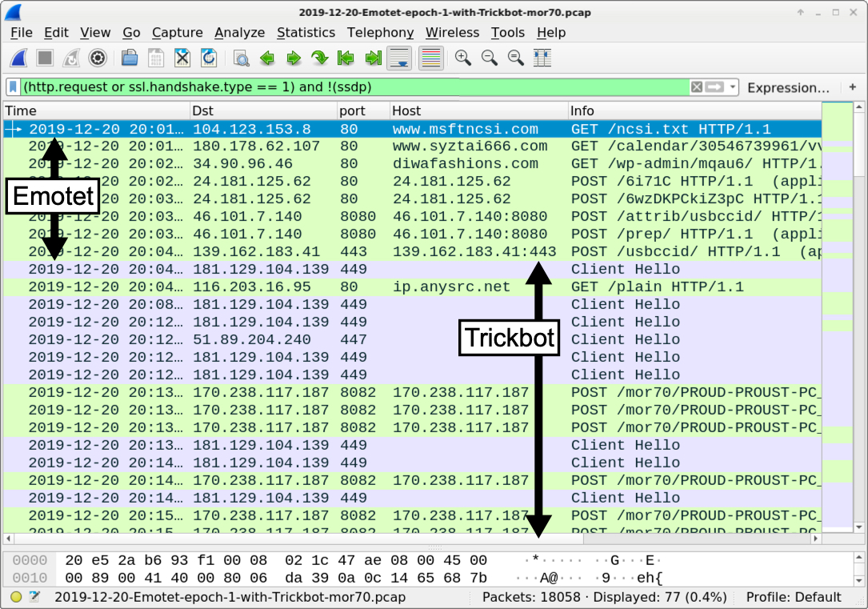Viewport: 868px width, 609px height.
Task: Toggle packet colorization rules
Action: (431, 58)
